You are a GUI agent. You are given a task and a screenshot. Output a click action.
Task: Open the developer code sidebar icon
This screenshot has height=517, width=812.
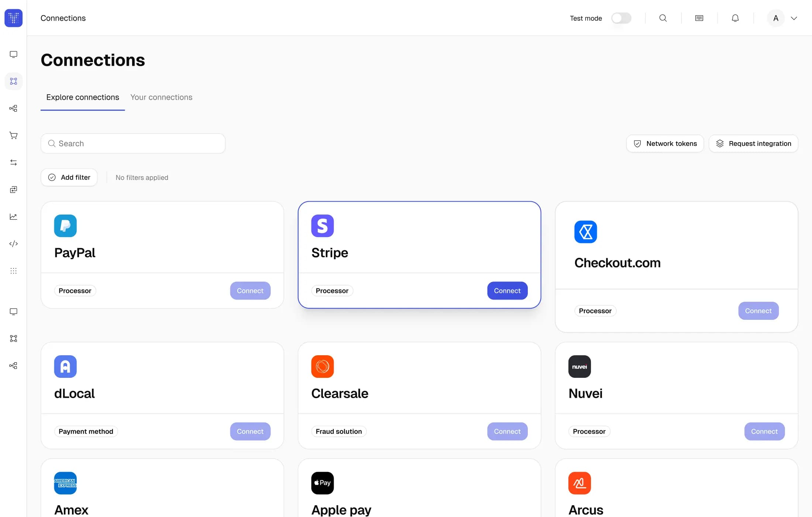(x=13, y=244)
